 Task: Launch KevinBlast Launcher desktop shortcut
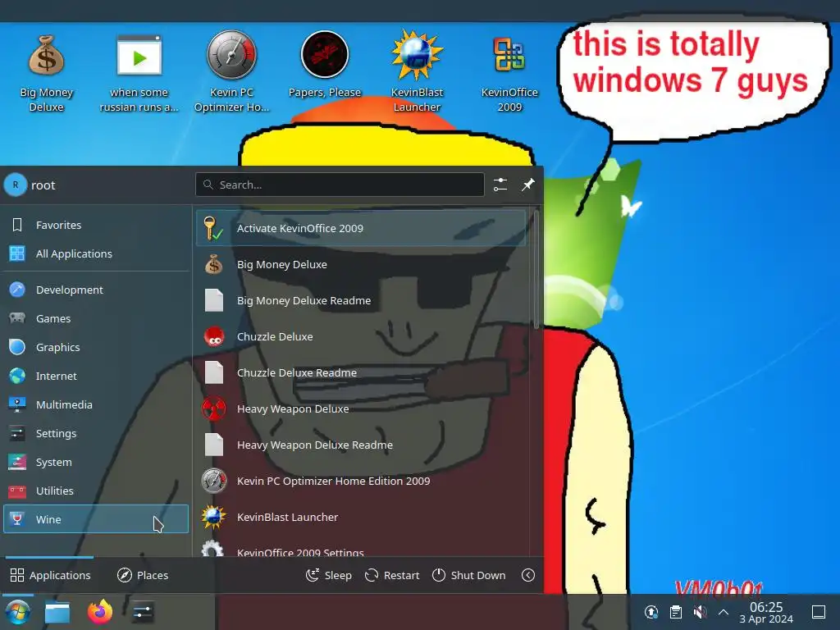coord(417,72)
